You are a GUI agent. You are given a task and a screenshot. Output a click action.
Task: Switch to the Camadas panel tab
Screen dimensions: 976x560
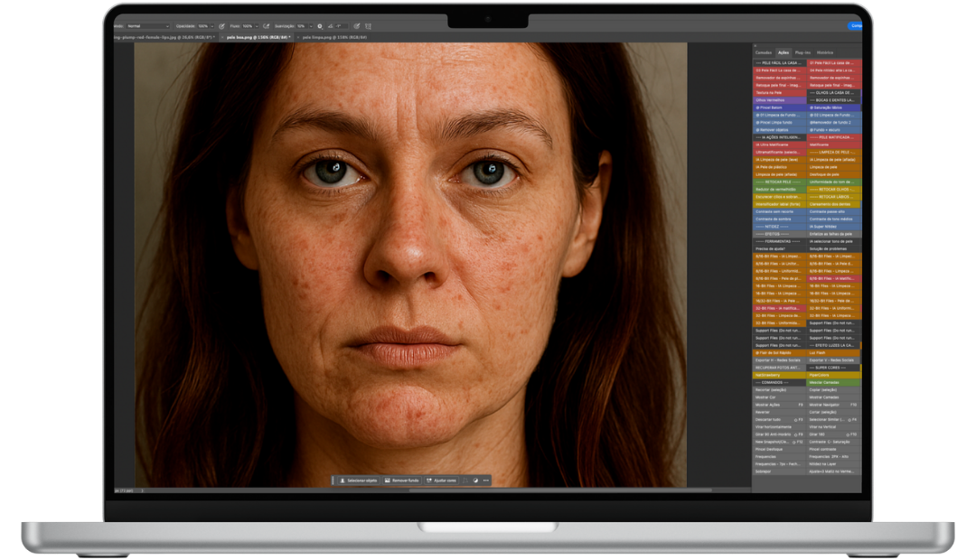coord(764,53)
